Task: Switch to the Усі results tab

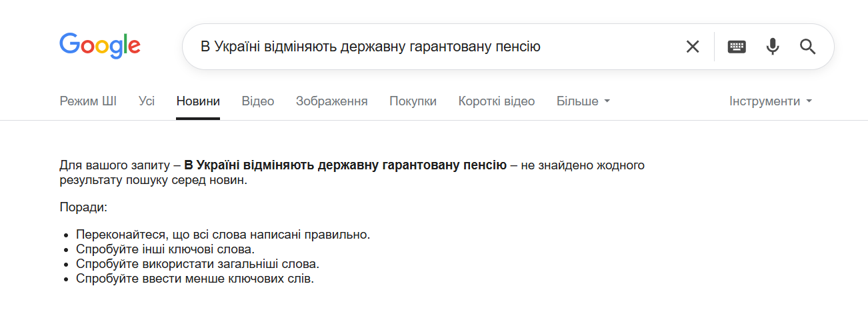Action: pyautogui.click(x=147, y=101)
